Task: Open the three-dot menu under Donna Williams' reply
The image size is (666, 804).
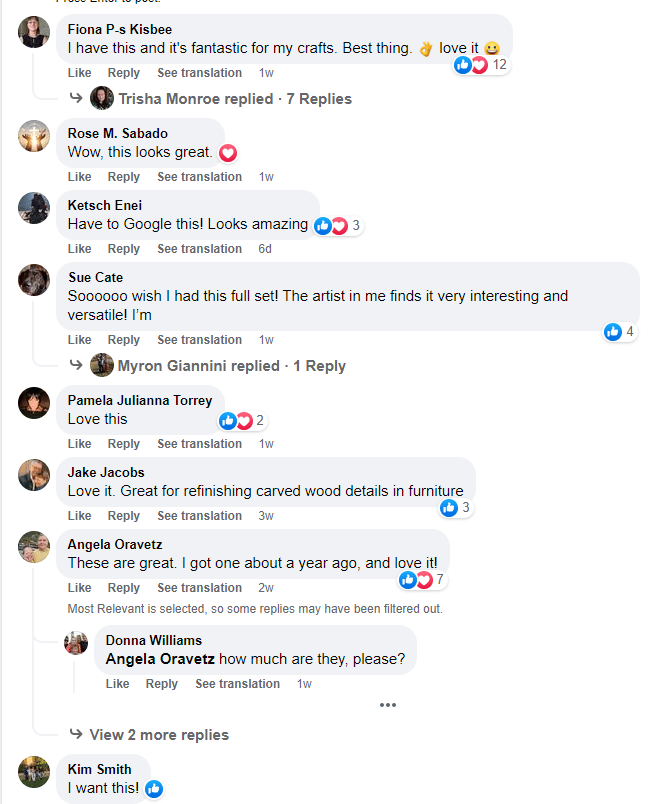Action: (x=388, y=705)
